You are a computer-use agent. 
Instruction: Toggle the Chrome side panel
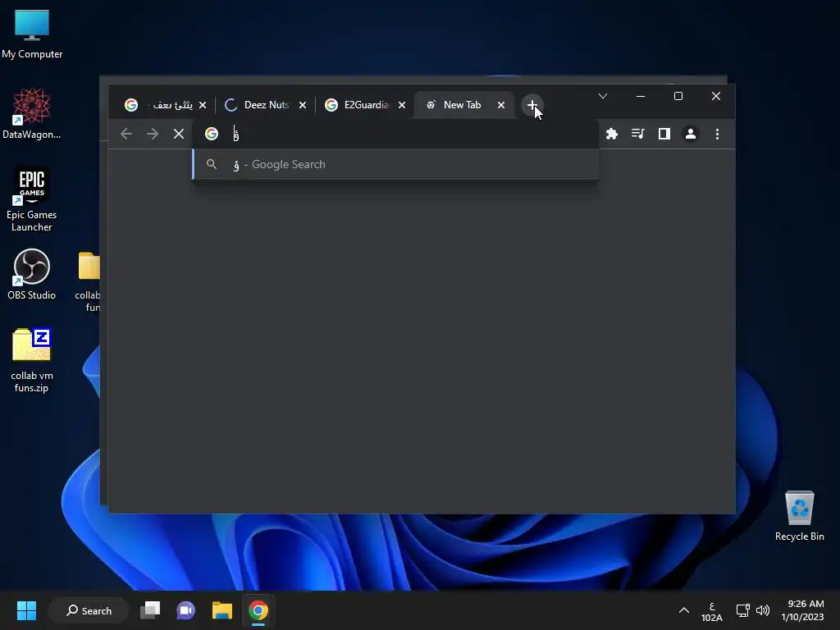[664, 134]
